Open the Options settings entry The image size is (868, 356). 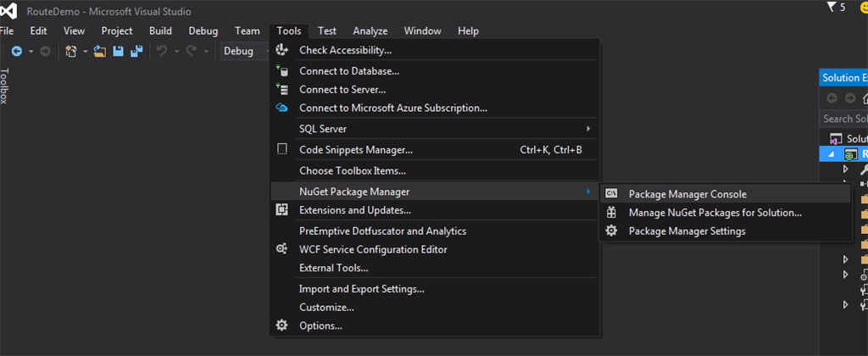click(320, 325)
